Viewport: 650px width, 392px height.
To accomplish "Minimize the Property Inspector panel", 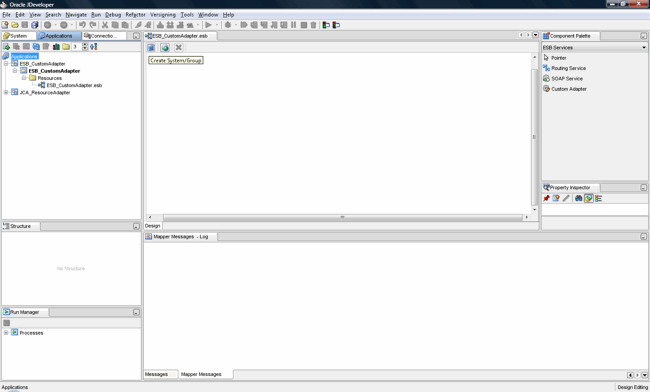I will 643,188.
